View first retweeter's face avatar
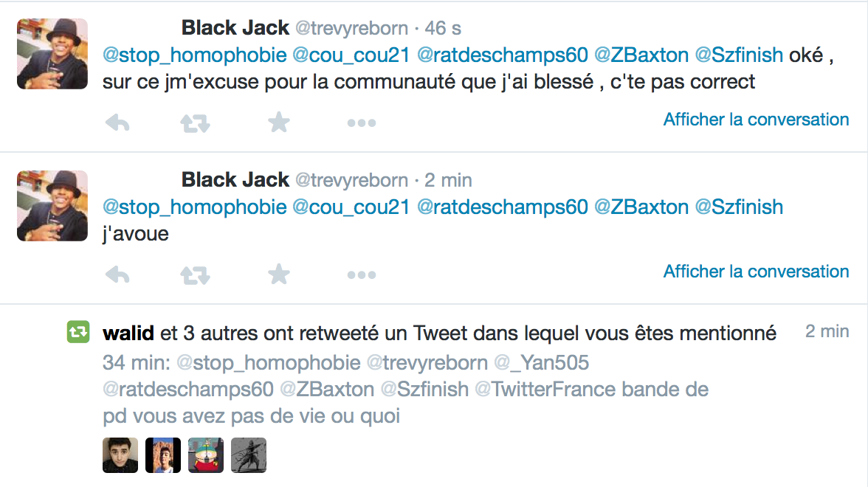Image resolution: width=868 pixels, height=487 pixels. coord(120,455)
